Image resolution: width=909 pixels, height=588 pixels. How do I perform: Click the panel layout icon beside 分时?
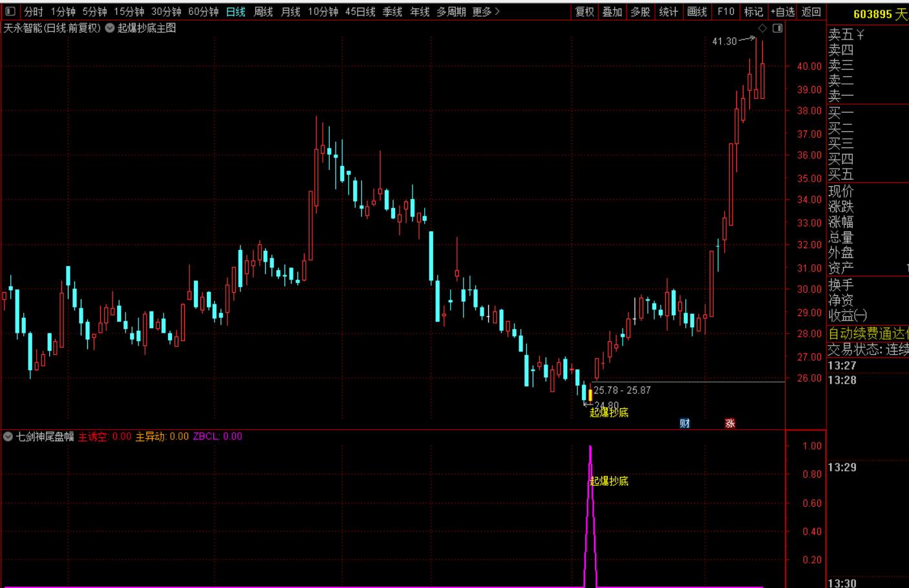point(10,11)
